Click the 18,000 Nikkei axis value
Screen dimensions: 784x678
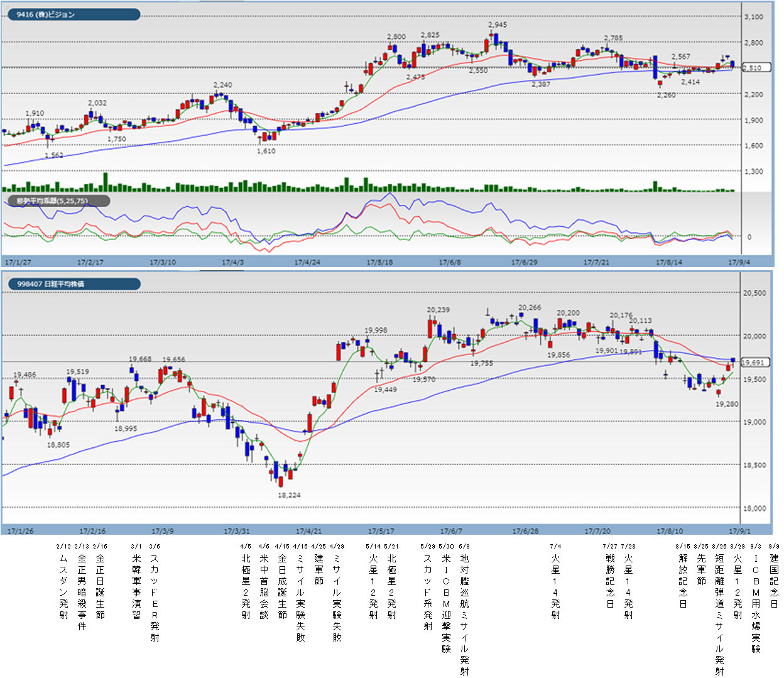click(x=754, y=508)
